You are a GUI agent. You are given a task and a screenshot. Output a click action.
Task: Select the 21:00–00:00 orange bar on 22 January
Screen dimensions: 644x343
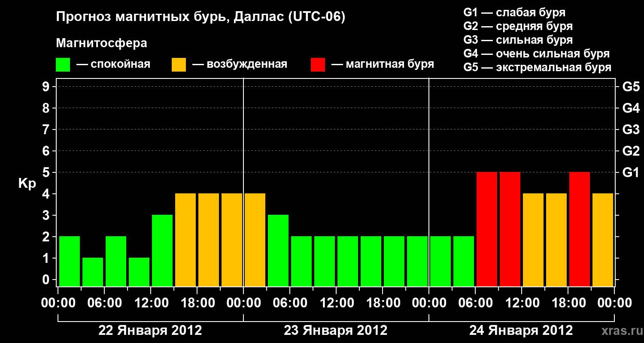pos(232,240)
